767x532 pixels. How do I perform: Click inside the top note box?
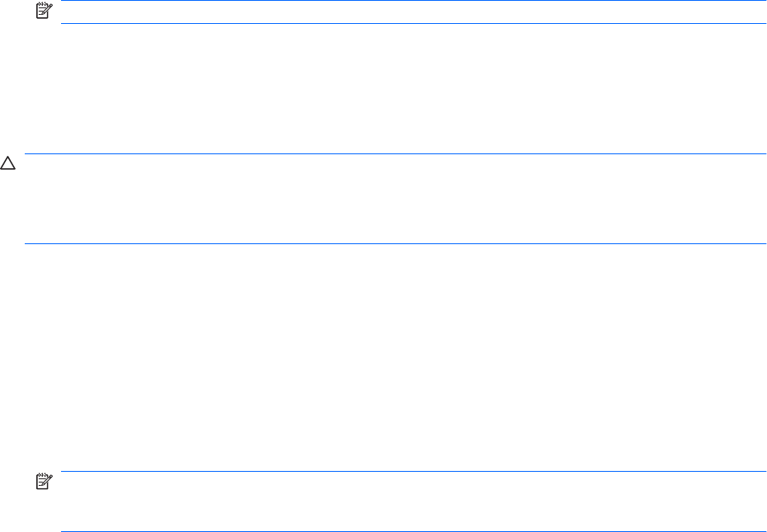(x=412, y=12)
